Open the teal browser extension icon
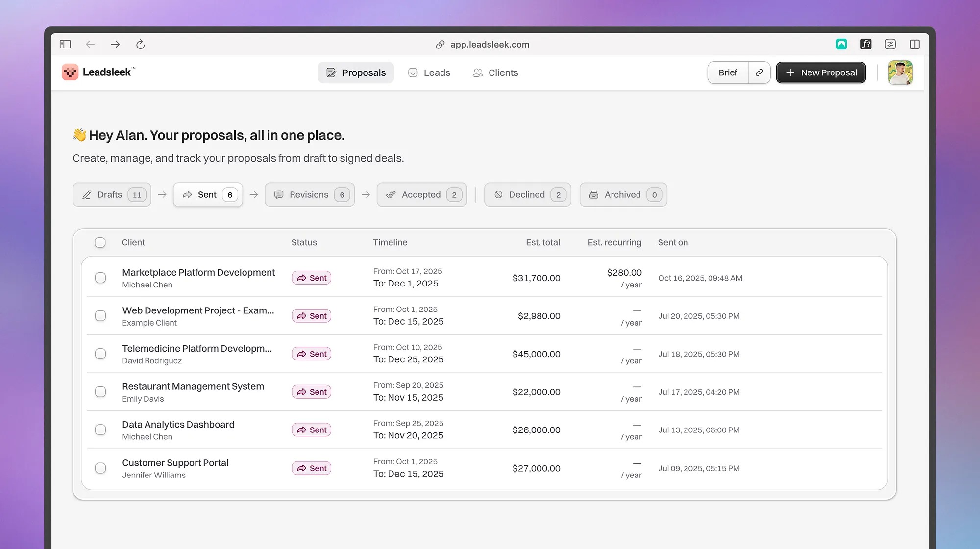980x549 pixels. 841,44
